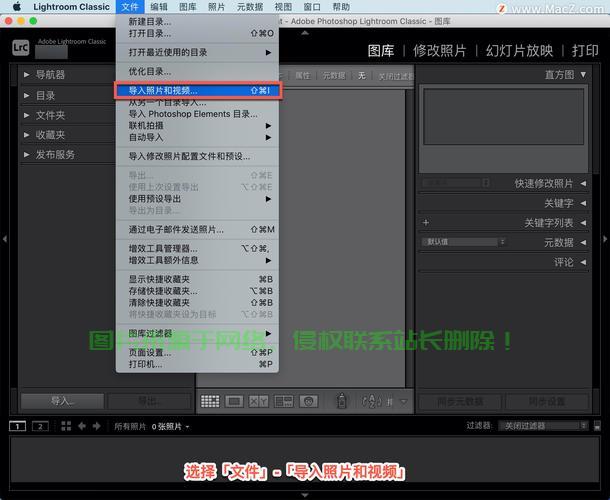Choose 页面设置 menu item
Image resolution: width=610 pixels, height=500 pixels.
[198, 353]
